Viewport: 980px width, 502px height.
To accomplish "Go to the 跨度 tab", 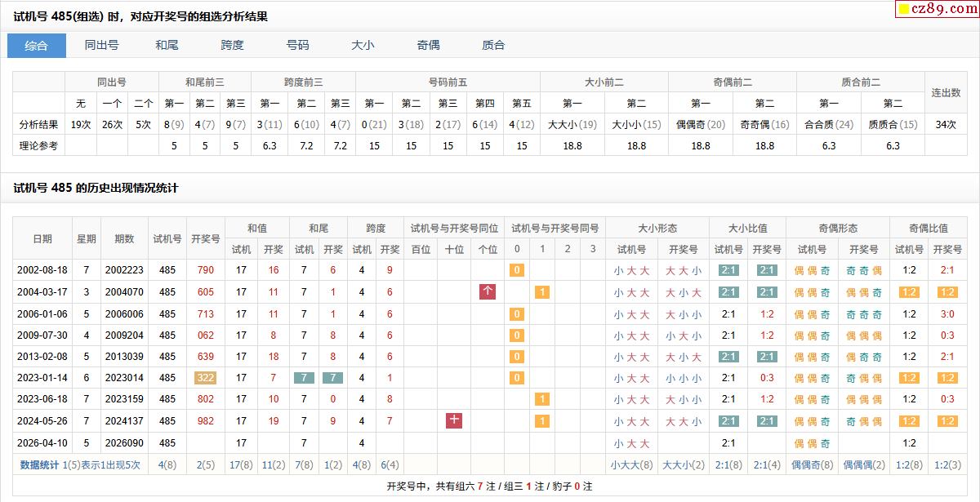I will (232, 46).
